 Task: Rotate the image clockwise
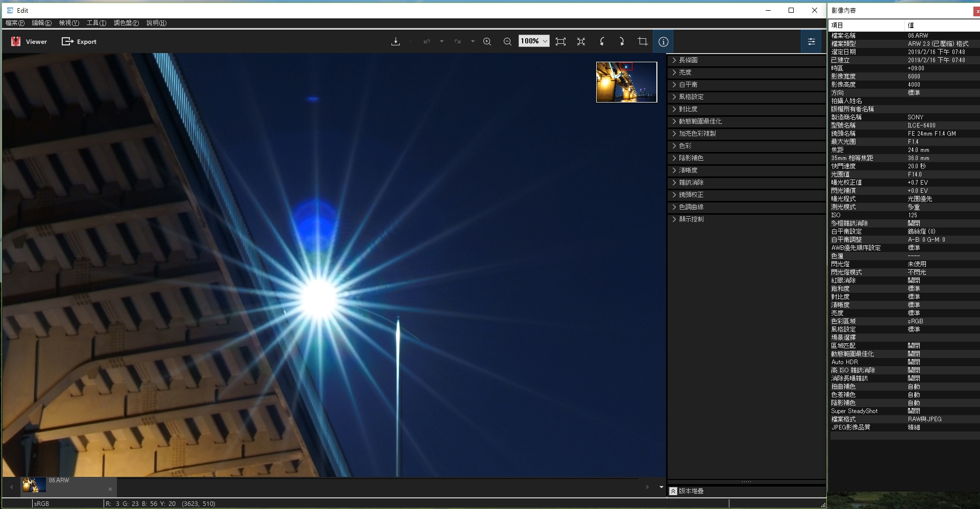point(622,42)
